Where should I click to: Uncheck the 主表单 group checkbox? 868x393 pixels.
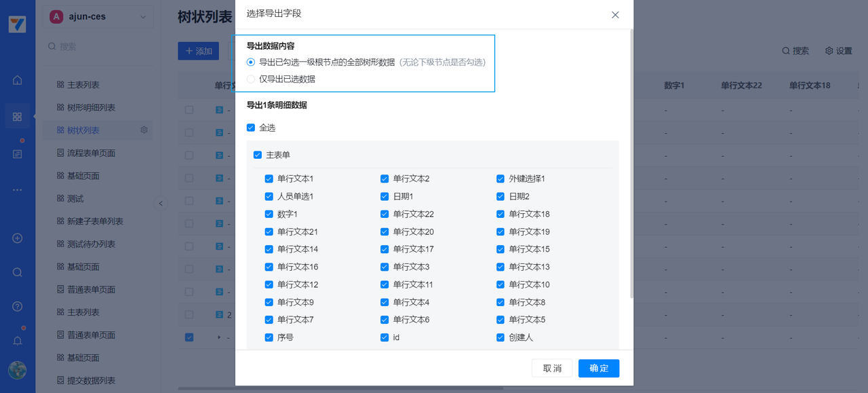258,155
